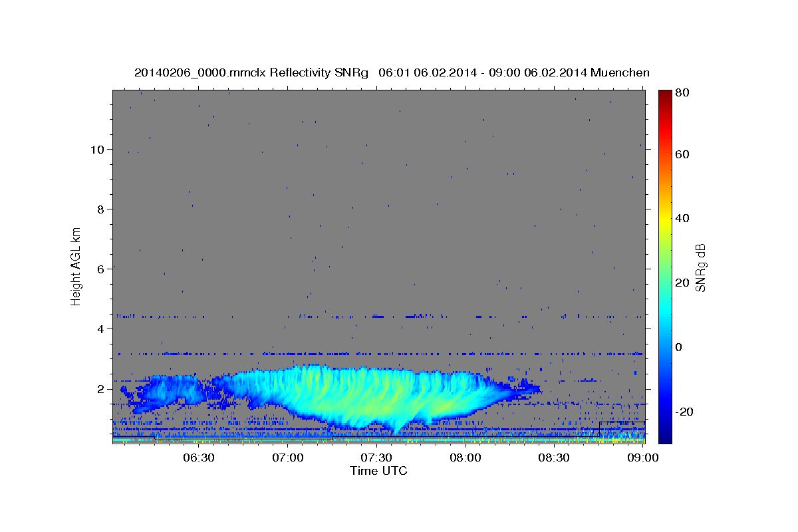This screenshot has height=532, width=798.
Task: Click the colorbar value 80
Action: click(684, 93)
